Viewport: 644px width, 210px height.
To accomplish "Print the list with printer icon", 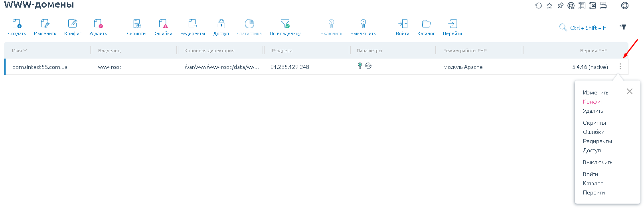I will pos(603,6).
